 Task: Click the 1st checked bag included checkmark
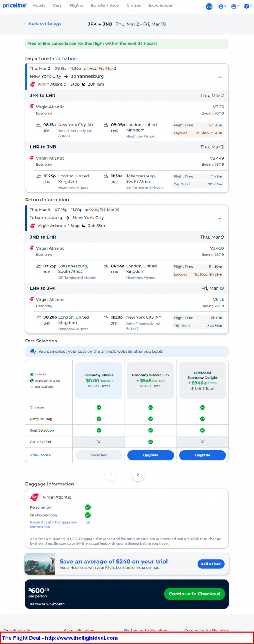(x=88, y=515)
